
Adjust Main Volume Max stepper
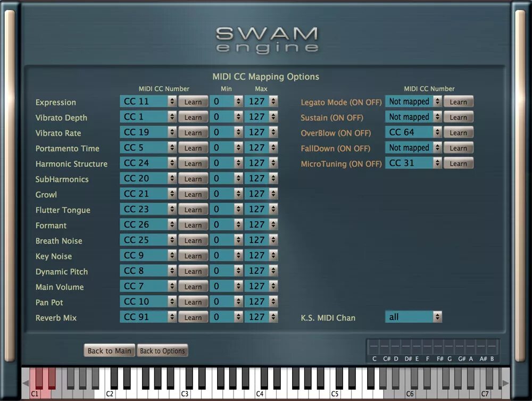[273, 286]
